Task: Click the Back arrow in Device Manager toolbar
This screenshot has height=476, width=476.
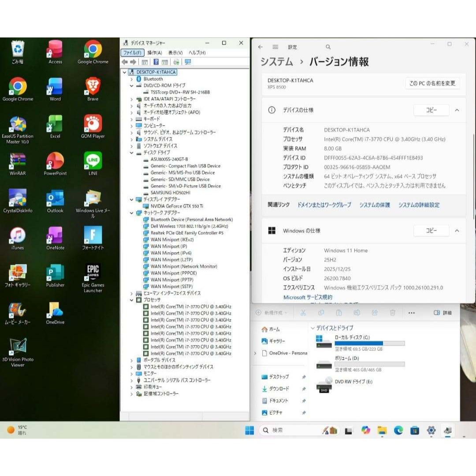Action: point(126,62)
